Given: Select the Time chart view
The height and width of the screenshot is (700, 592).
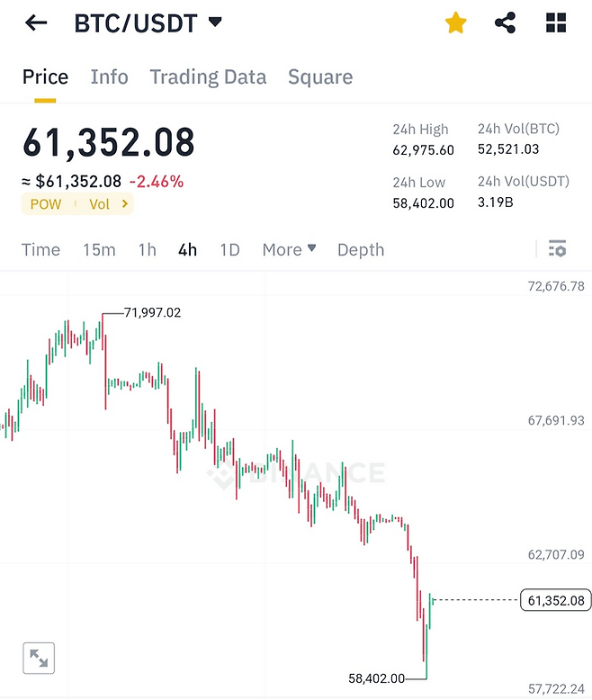Looking at the screenshot, I should [40, 249].
